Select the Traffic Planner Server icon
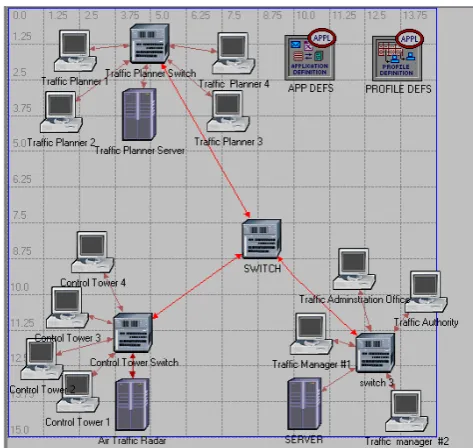Viewport: 473px width, 448px height. click(x=139, y=114)
